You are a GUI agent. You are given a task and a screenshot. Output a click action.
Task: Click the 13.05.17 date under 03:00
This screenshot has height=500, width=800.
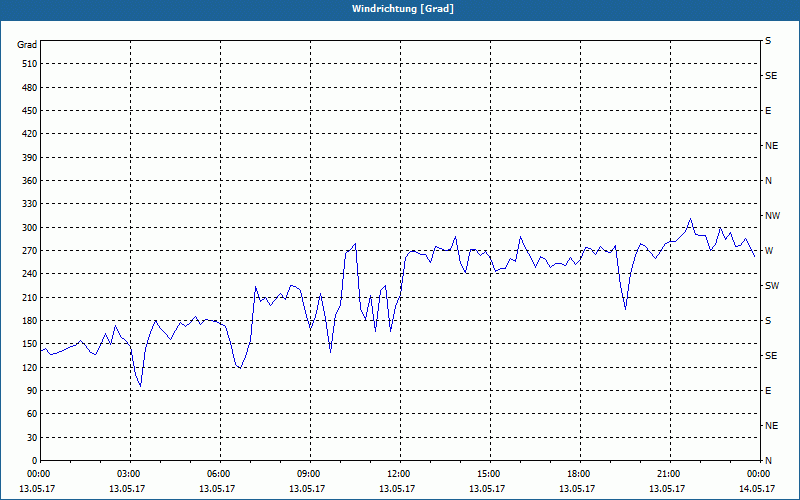(x=127, y=489)
